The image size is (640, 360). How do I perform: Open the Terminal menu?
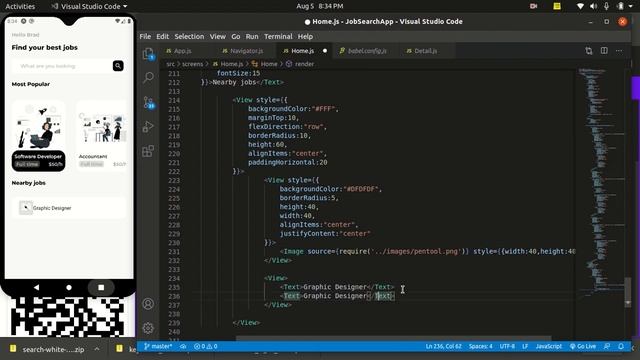tap(278, 36)
